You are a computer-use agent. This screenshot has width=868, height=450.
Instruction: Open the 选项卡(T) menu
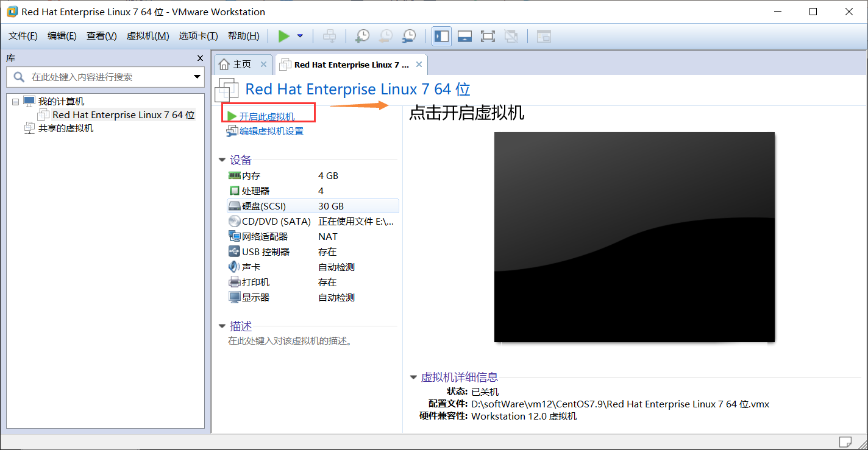pyautogui.click(x=199, y=36)
